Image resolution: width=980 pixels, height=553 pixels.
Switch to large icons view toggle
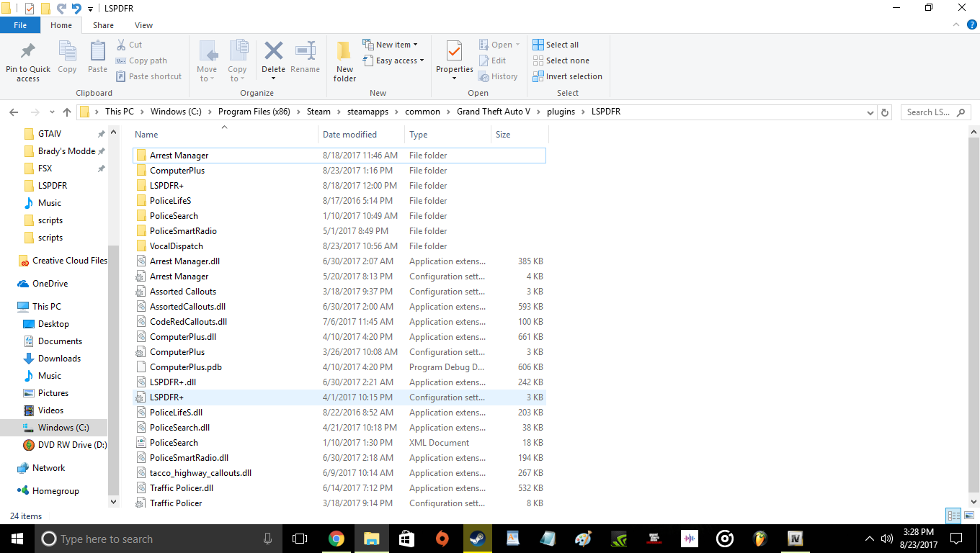[968, 516]
